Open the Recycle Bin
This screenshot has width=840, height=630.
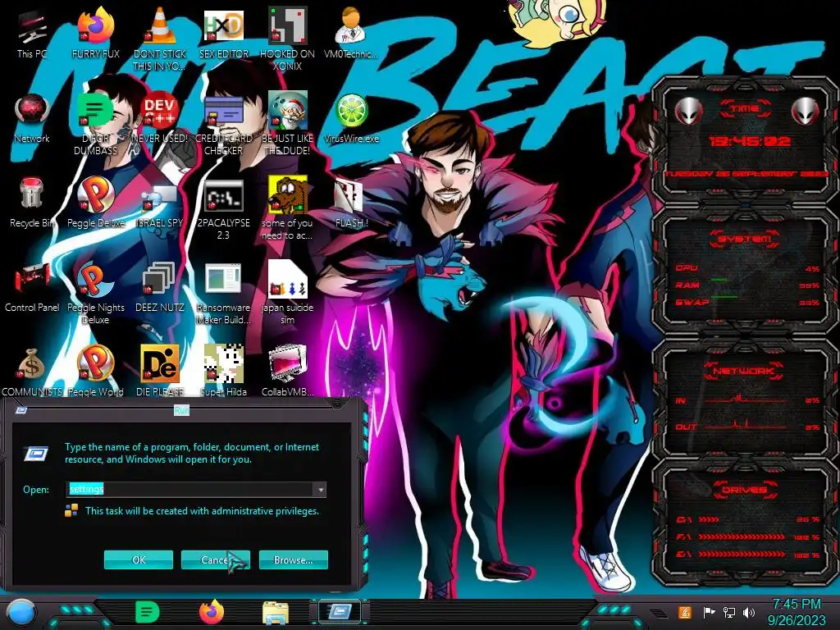pyautogui.click(x=32, y=203)
